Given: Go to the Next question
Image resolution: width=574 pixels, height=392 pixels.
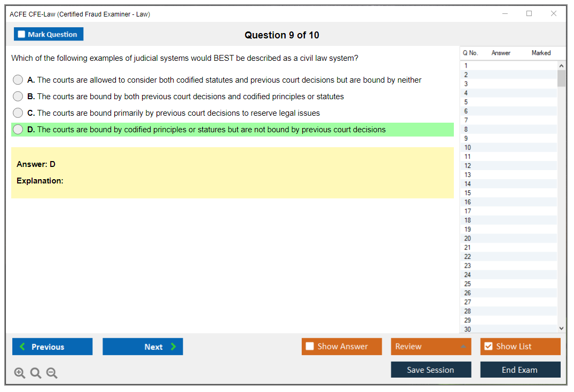Looking at the screenshot, I should pyautogui.click(x=143, y=347).
